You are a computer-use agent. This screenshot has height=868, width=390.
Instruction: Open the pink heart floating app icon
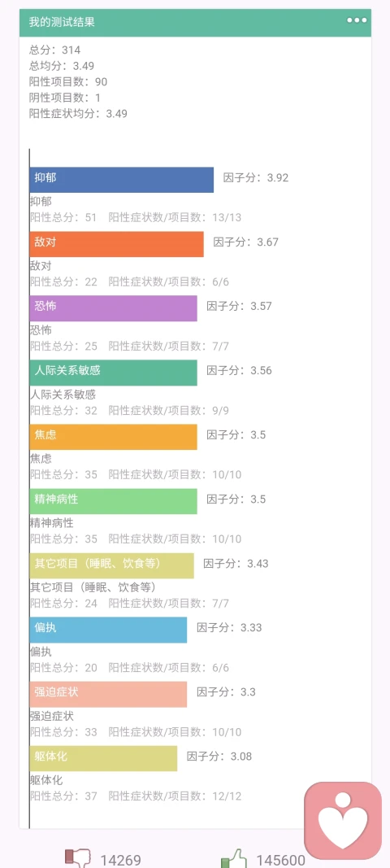coord(343,818)
